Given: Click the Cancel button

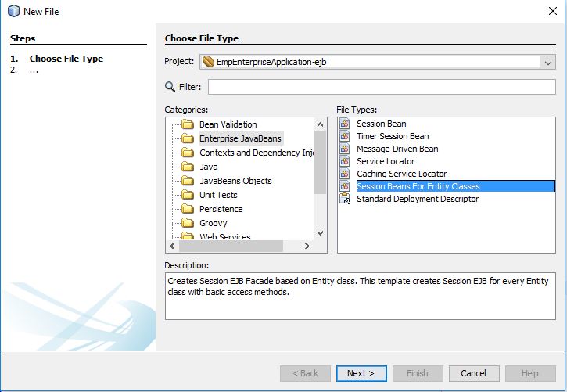Looking at the screenshot, I should pos(474,373).
